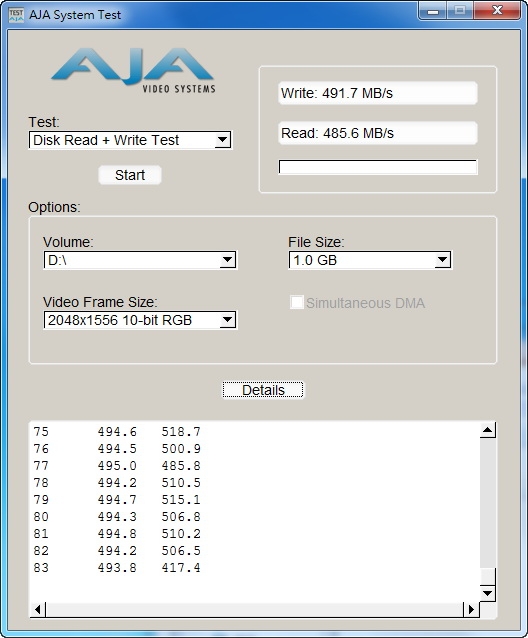Viewport: 528px width, 638px height.
Task: Select result row 77 with 485.8
Action: 117,465
